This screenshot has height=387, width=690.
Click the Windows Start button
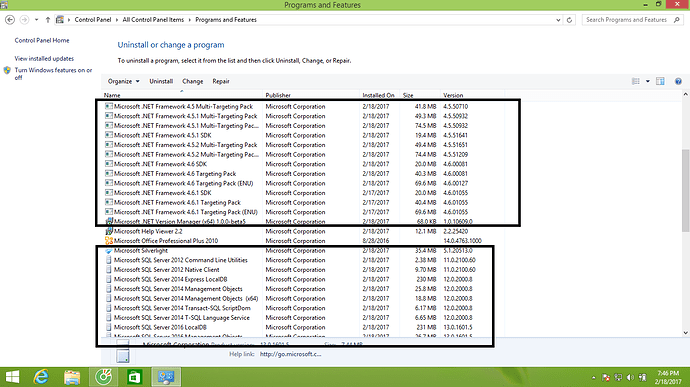pyautogui.click(x=12, y=377)
